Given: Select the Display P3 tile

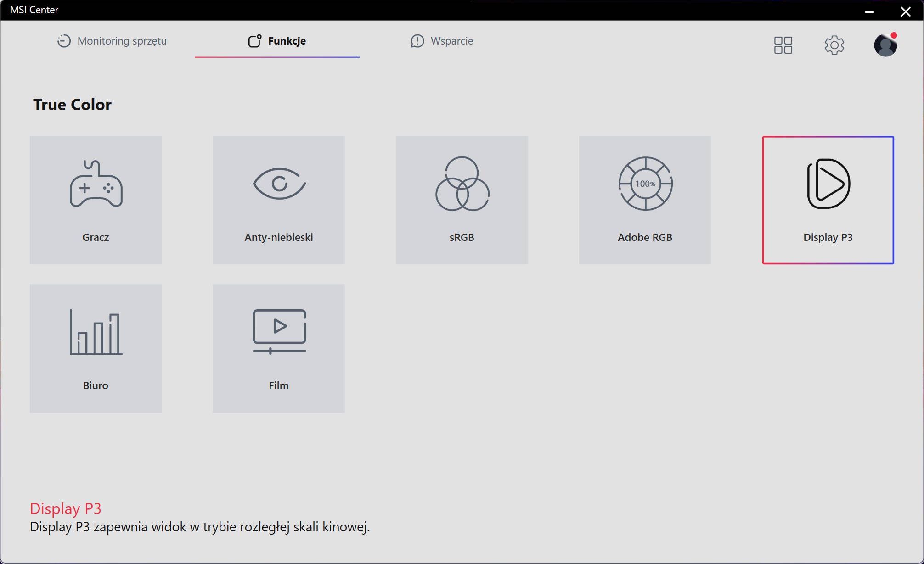Looking at the screenshot, I should tap(828, 200).
